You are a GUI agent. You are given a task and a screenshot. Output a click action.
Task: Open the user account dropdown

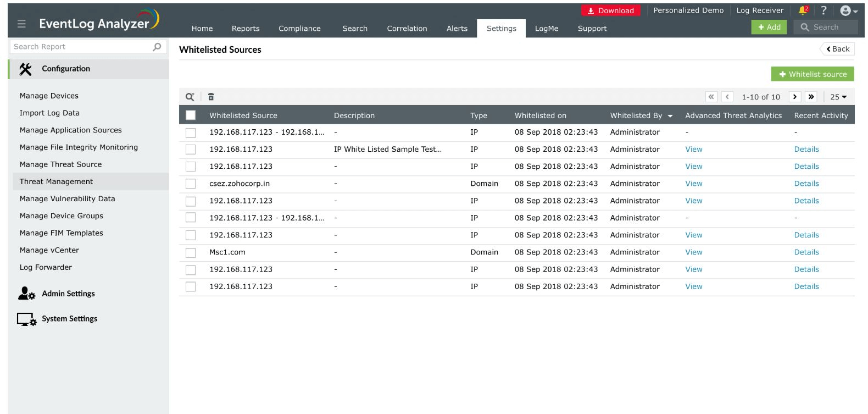point(849,10)
